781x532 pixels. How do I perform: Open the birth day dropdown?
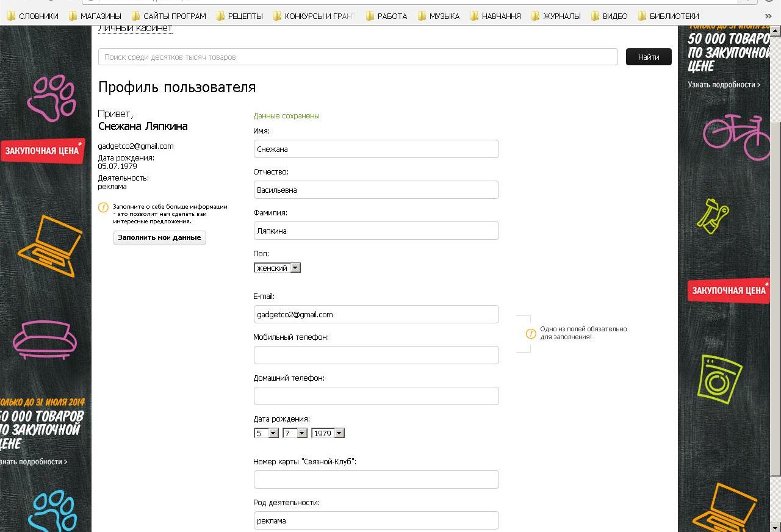coord(266,433)
